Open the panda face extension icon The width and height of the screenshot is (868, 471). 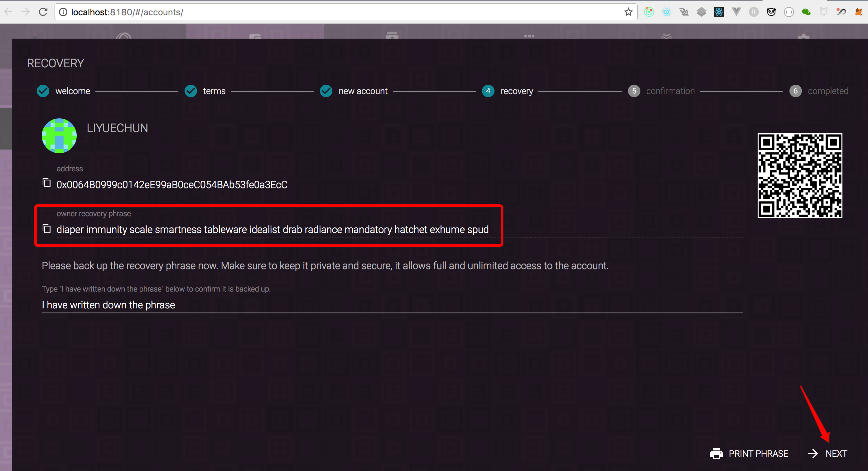pyautogui.click(x=771, y=12)
